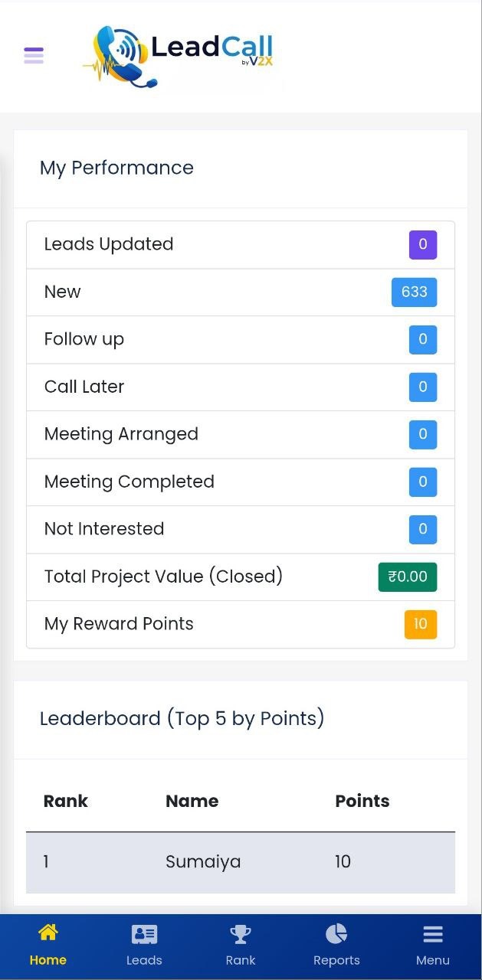Tap the Rank trophy icon
482x980 pixels.
(x=241, y=934)
